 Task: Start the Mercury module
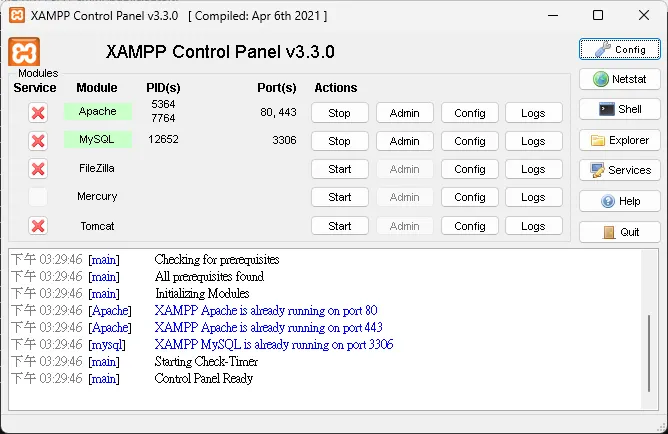click(x=340, y=197)
